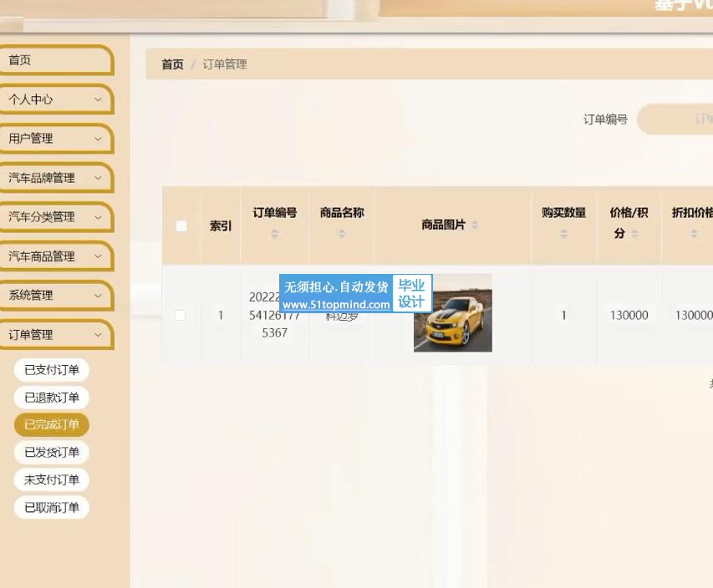This screenshot has width=713, height=588.
Task: Sort by 商品名称 column sort icon
Action: coord(342,235)
